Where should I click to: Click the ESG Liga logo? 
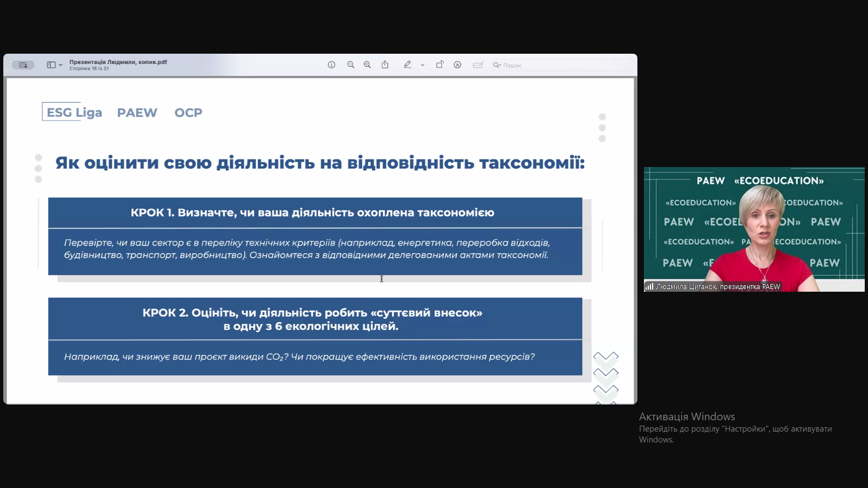[x=74, y=112]
